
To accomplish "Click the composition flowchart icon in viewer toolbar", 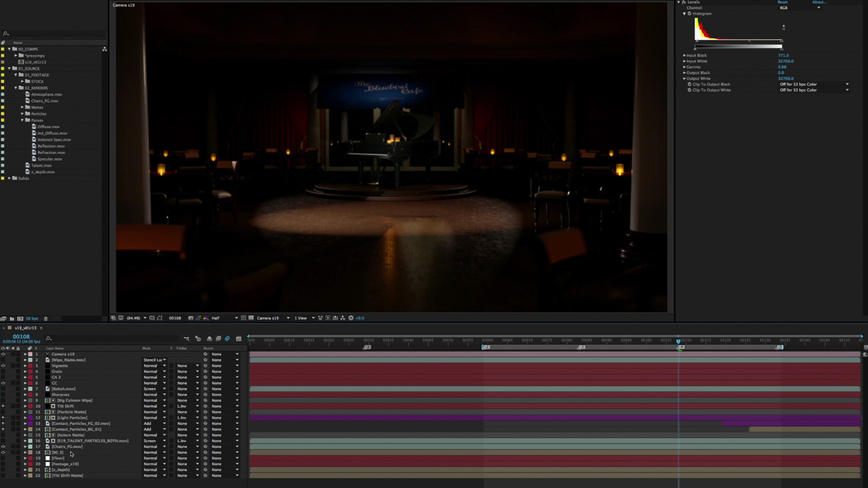I will tap(343, 318).
